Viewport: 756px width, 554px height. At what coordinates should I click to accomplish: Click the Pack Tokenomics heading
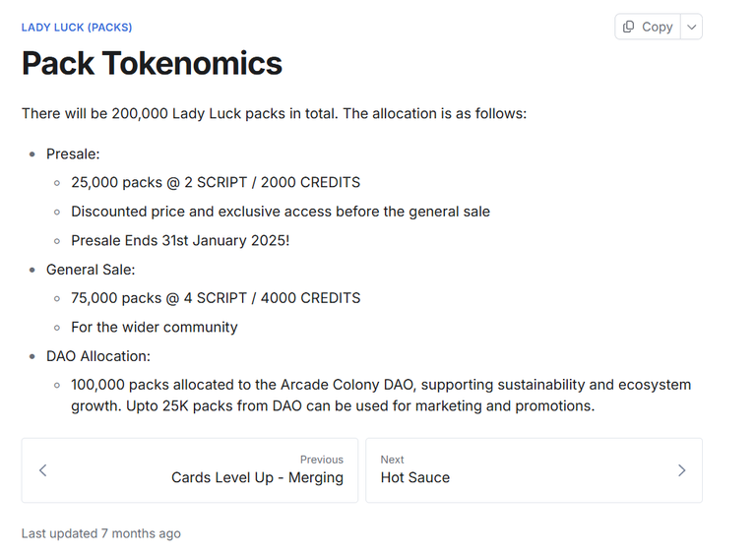[152, 63]
